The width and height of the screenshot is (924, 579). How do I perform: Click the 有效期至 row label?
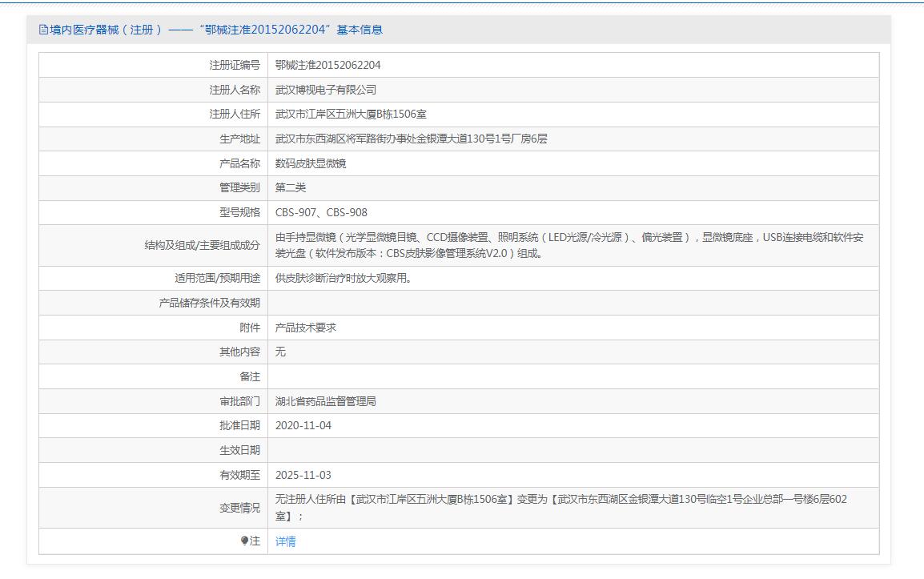pyautogui.click(x=240, y=475)
